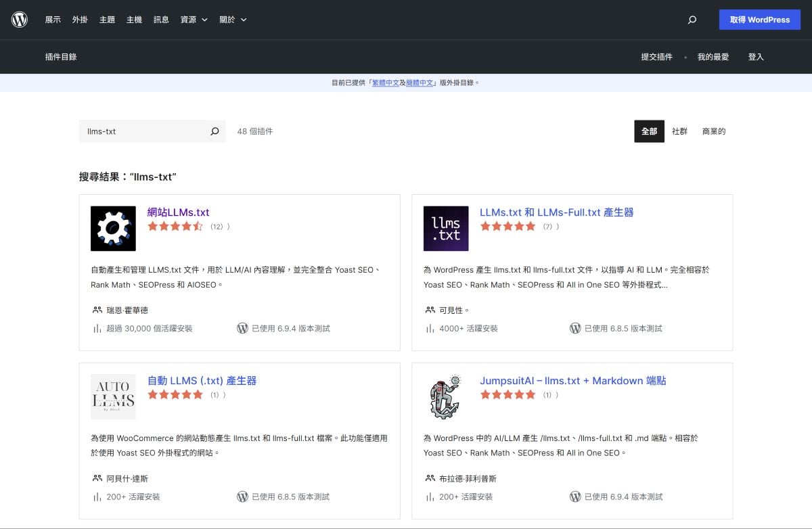Screen dimensions: 812x529
Task: Click author name 阿貝什·達斯
Action: coord(127,478)
